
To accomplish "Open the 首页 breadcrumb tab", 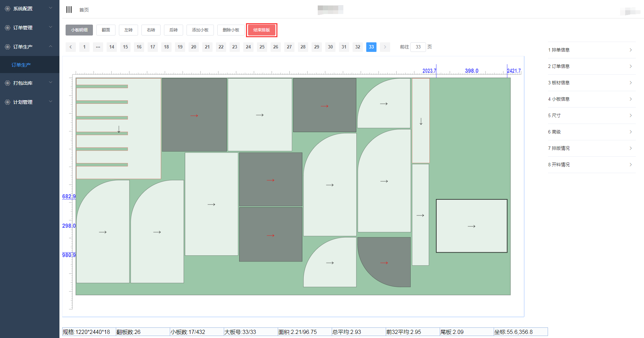I will tap(84, 10).
